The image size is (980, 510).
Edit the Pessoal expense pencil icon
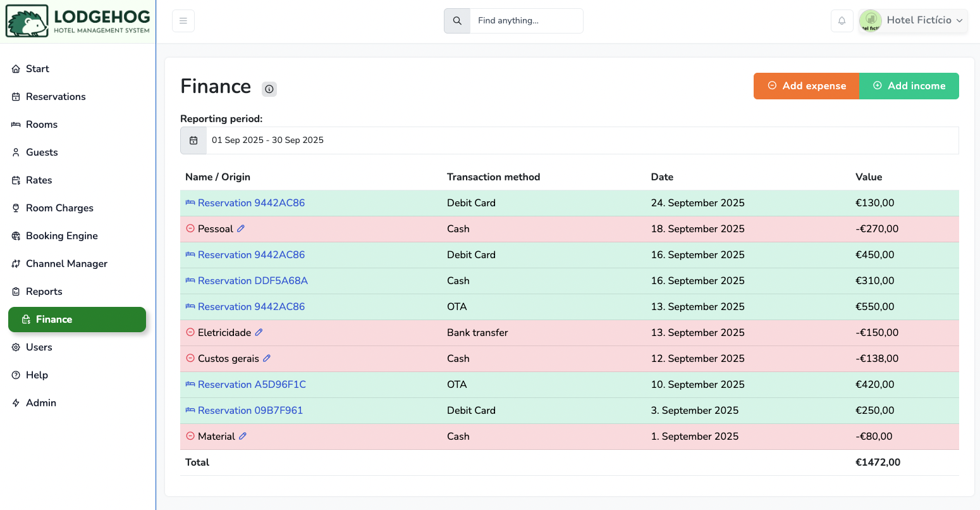241,228
